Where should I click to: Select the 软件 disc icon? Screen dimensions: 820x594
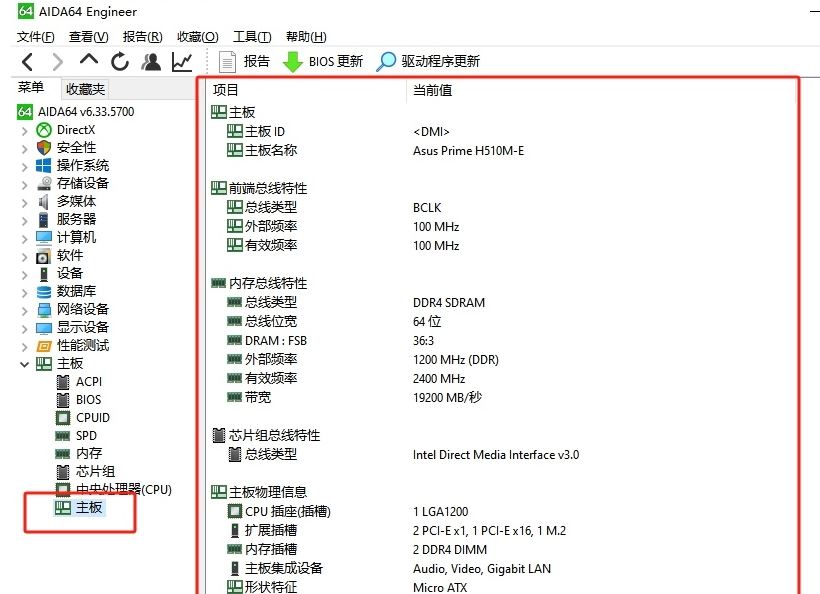[43, 256]
